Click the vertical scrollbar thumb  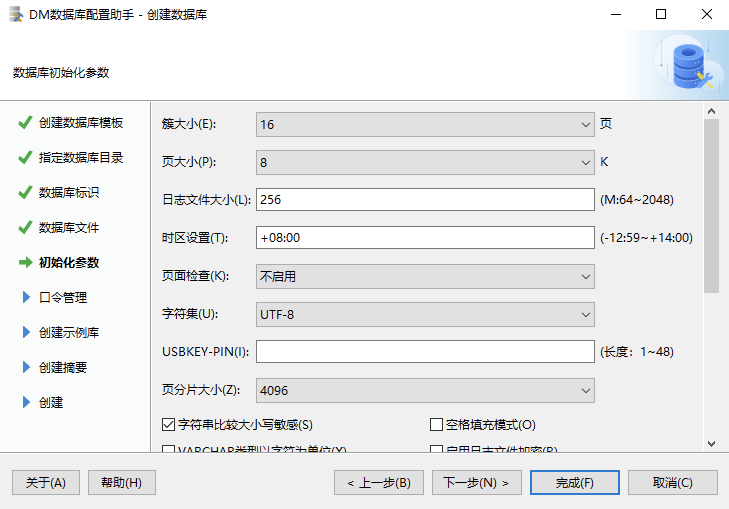(711, 206)
